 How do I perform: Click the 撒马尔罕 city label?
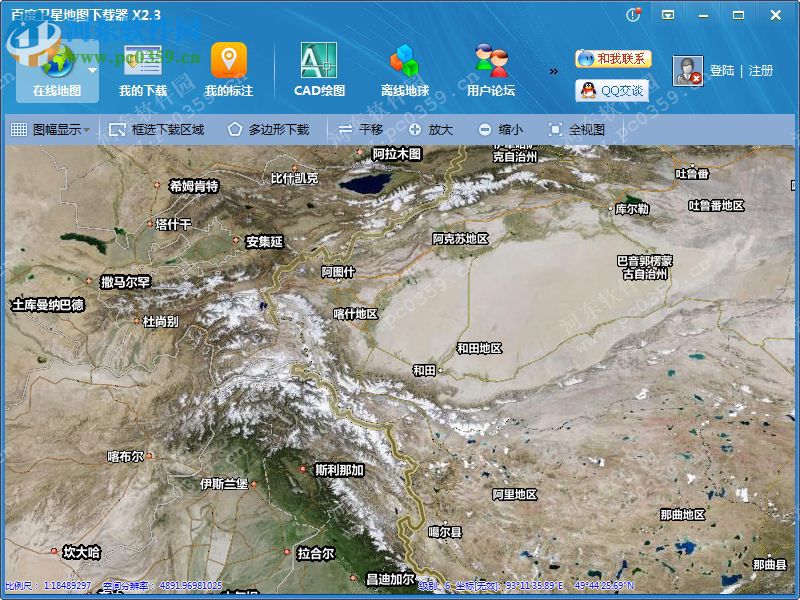126,282
